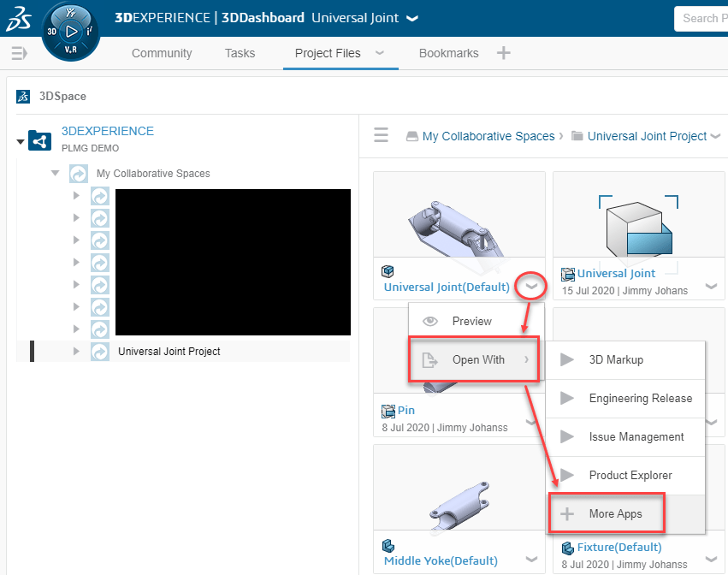This screenshot has height=575, width=728.
Task: Click the 3DEXPERIENCE platform link
Action: click(x=108, y=131)
